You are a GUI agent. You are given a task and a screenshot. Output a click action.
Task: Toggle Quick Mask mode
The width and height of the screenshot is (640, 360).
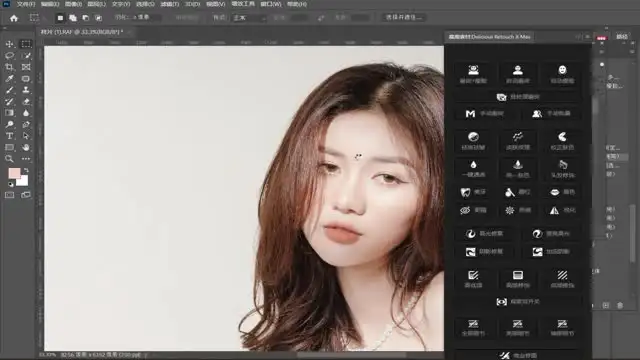[9, 195]
